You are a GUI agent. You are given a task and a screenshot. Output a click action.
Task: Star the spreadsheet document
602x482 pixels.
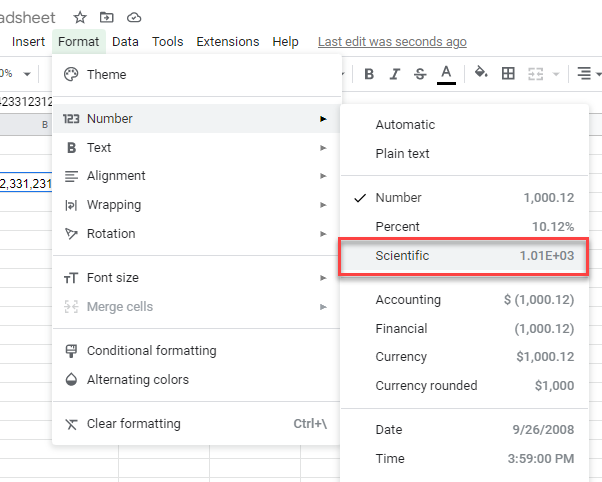tap(80, 18)
